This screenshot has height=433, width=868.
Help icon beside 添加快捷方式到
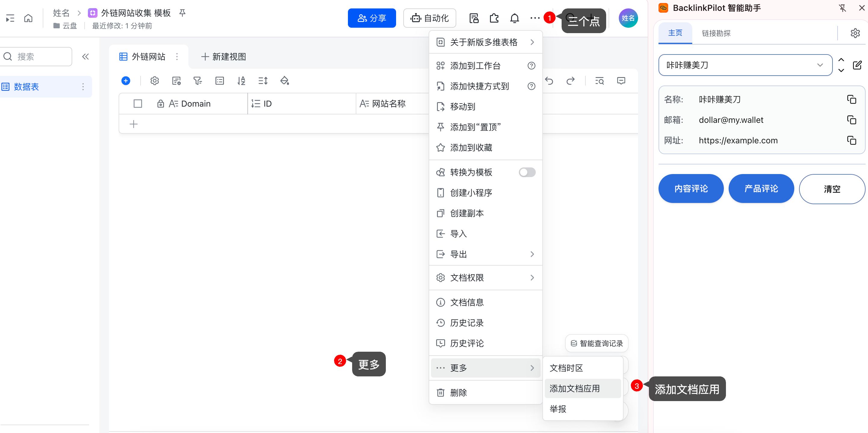532,86
